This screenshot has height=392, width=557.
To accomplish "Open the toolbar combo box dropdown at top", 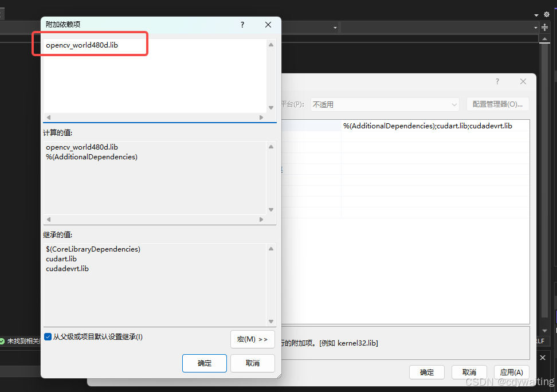I will coord(334,27).
